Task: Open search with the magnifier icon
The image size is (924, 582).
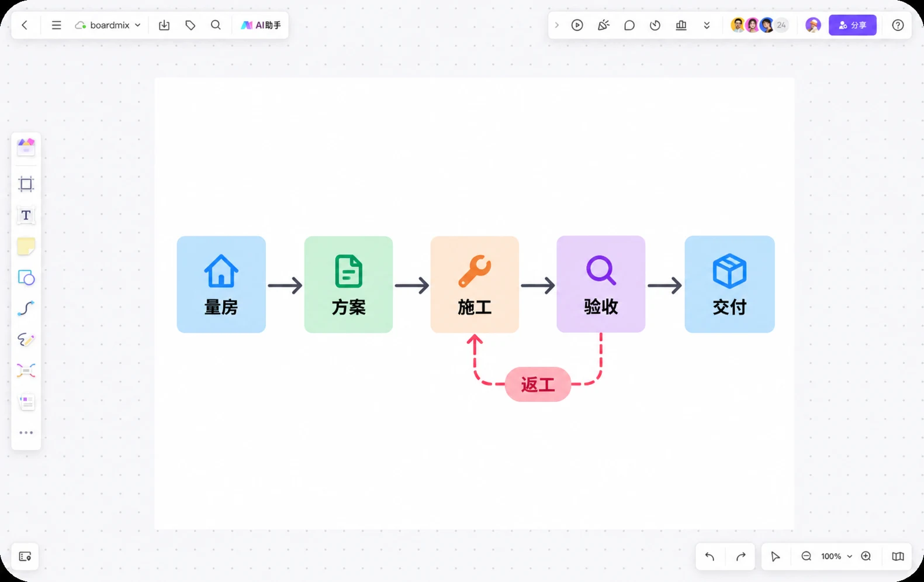Action: (x=216, y=25)
